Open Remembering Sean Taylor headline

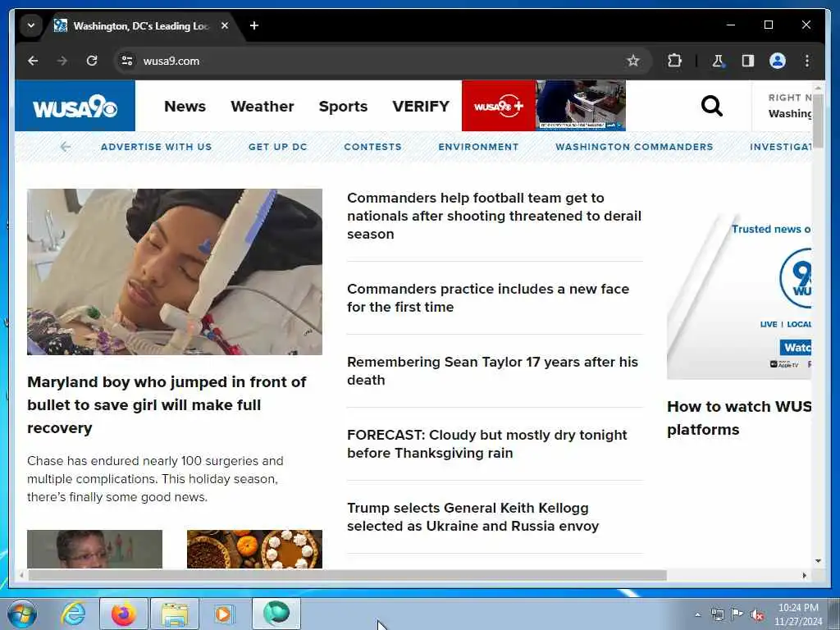click(x=492, y=371)
